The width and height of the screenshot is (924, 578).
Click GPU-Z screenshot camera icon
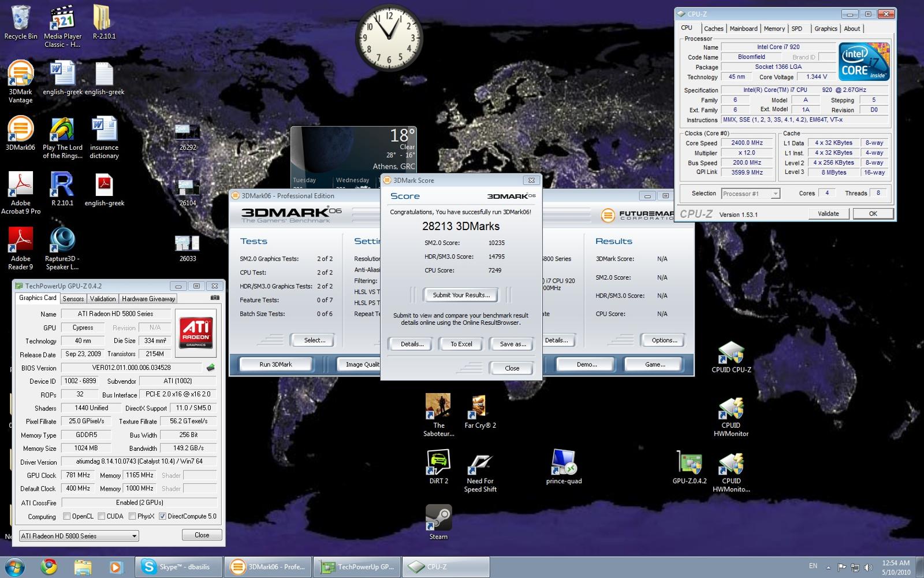(215, 298)
